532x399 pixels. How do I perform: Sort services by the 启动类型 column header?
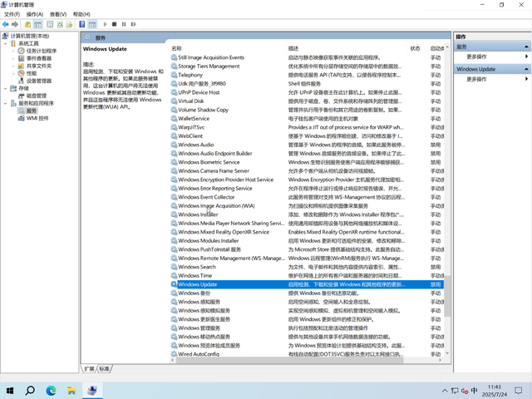pos(436,48)
